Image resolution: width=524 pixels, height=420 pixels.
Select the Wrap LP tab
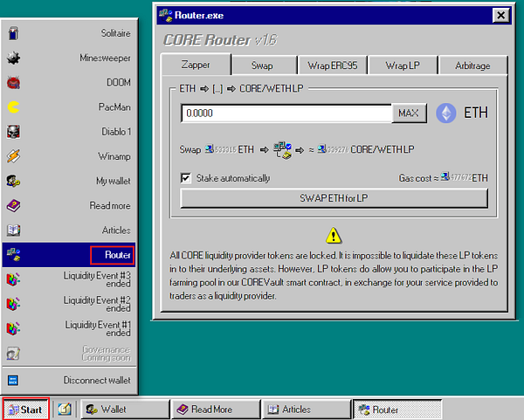[x=402, y=65]
